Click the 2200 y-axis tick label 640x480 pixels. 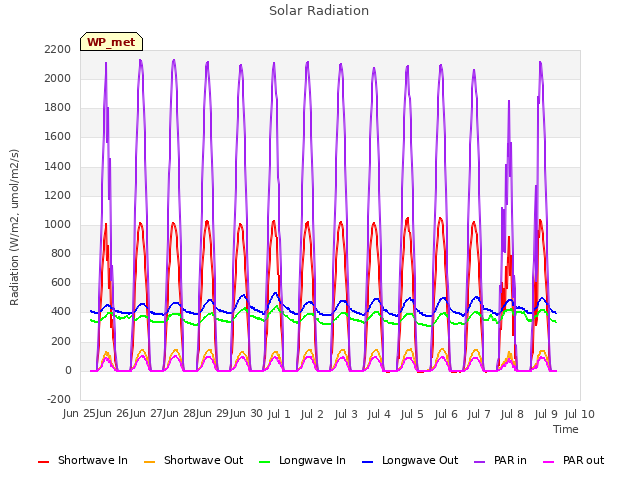[58, 49]
